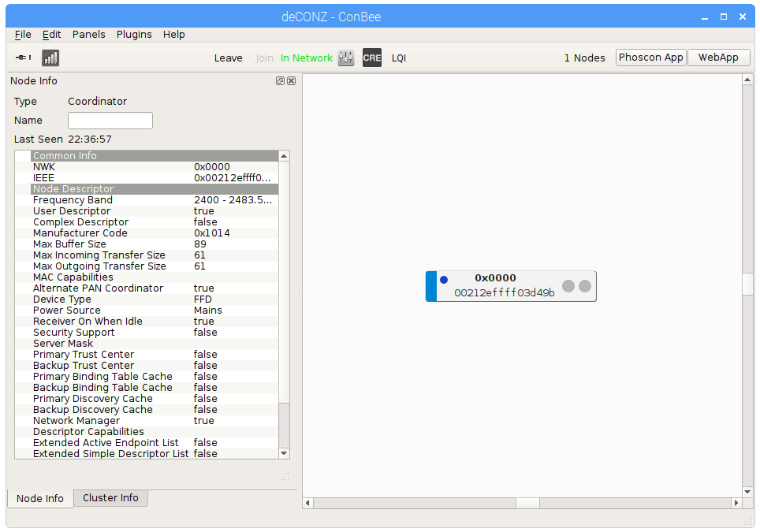760x532 pixels.
Task: Select the IEEE address row
Action: 147,178
